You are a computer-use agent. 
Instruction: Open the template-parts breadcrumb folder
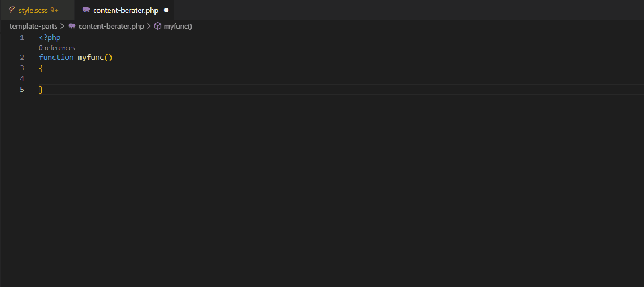[x=33, y=26]
